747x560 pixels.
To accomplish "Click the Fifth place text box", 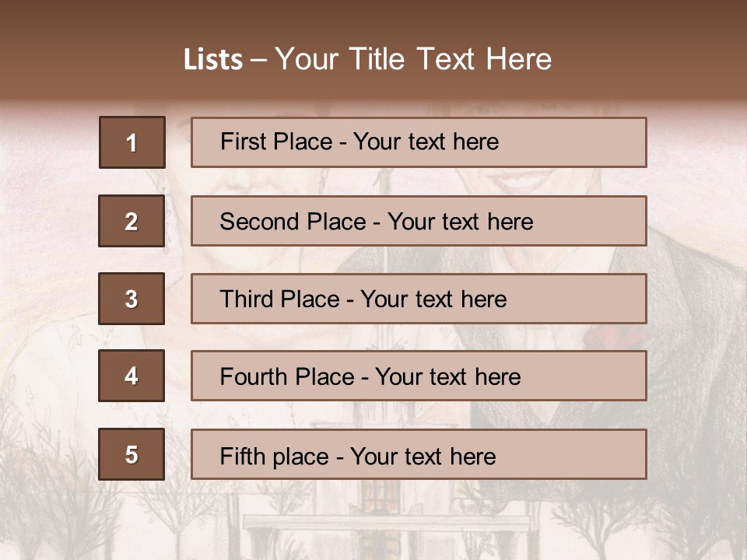I will tap(419, 455).
